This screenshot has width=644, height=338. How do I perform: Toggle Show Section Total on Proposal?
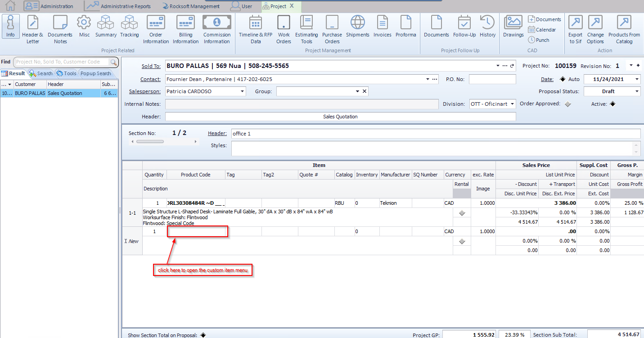pyautogui.click(x=203, y=335)
